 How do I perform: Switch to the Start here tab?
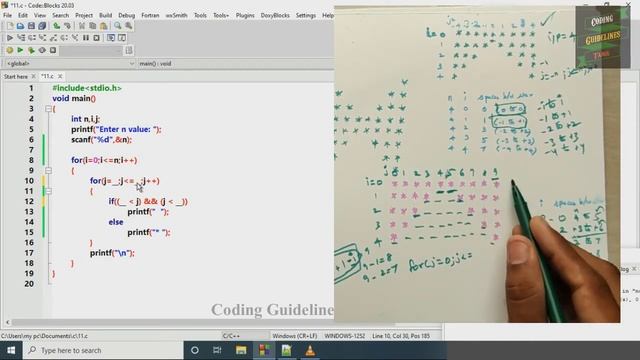(16, 76)
